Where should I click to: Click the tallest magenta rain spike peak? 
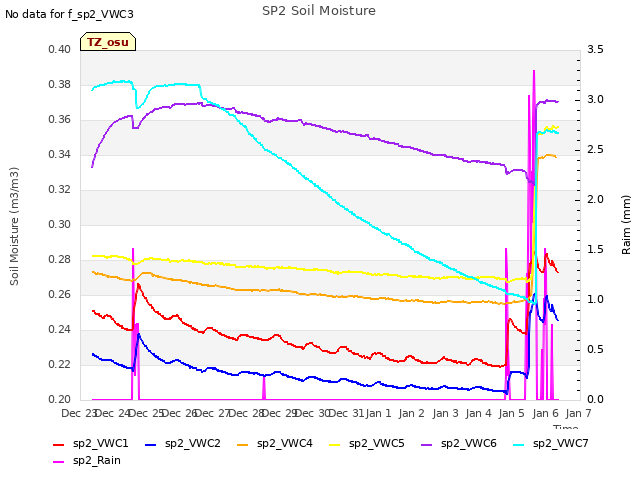[534, 71]
